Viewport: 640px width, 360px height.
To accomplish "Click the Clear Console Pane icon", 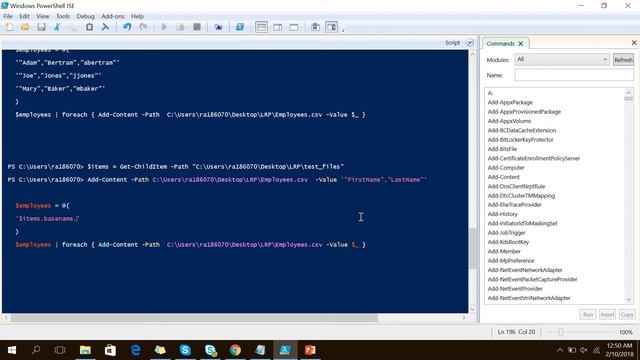I will click(x=105, y=27).
